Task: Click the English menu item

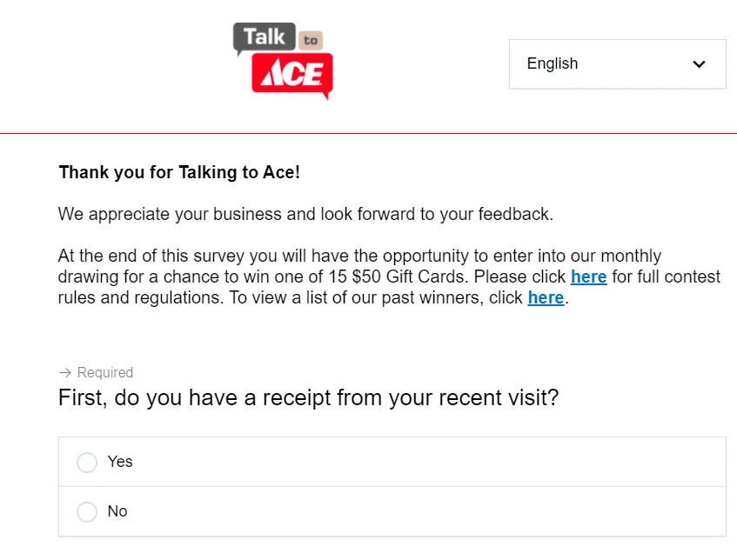Action: tap(552, 63)
